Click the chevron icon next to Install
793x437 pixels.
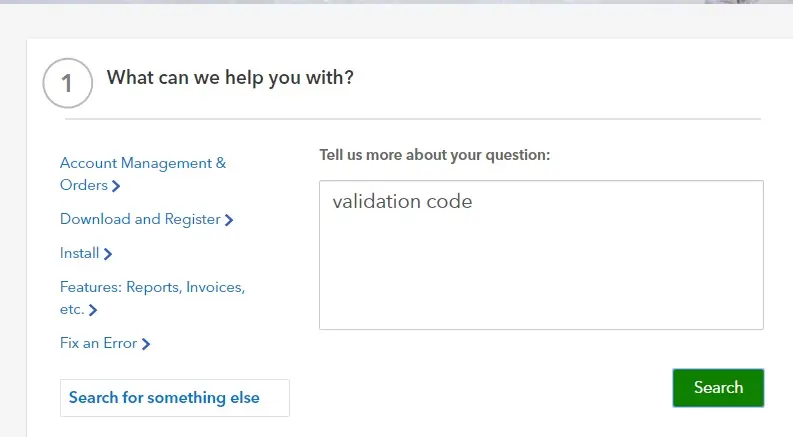coord(107,254)
